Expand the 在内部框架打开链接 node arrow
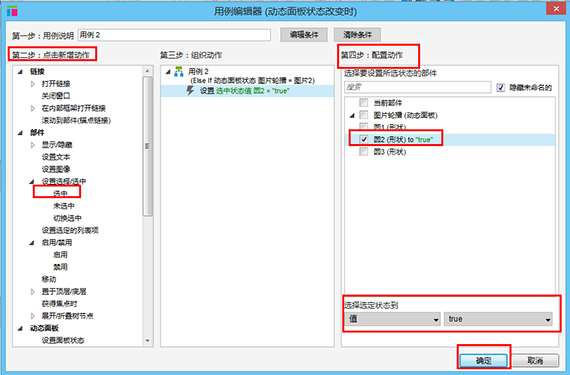Screen dimensions: 570x375 32,108
